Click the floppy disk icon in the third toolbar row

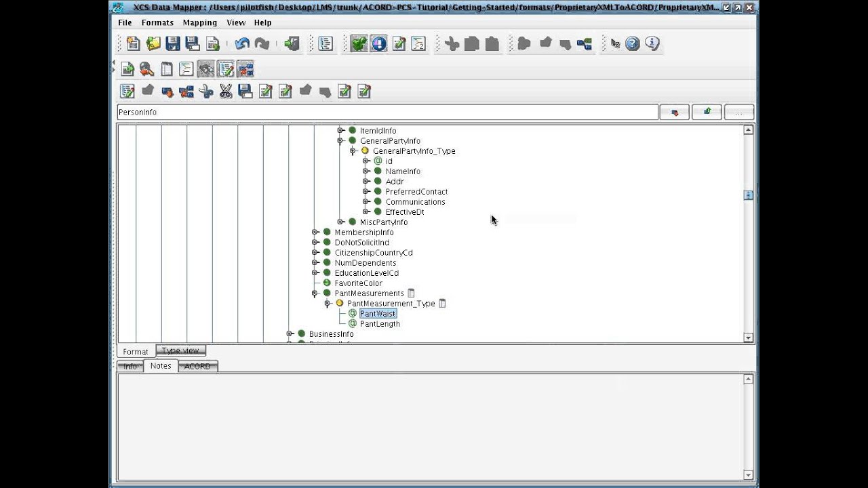click(245, 91)
